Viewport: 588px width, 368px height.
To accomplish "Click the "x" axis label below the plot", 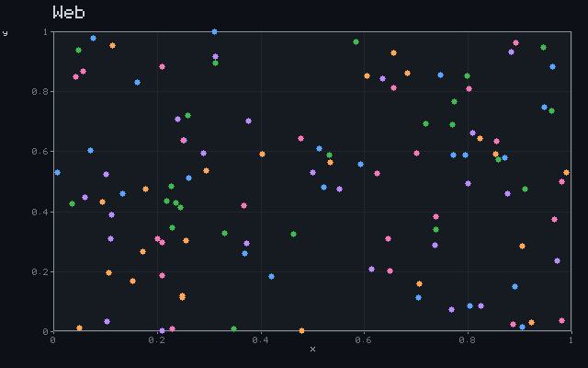I will point(312,350).
